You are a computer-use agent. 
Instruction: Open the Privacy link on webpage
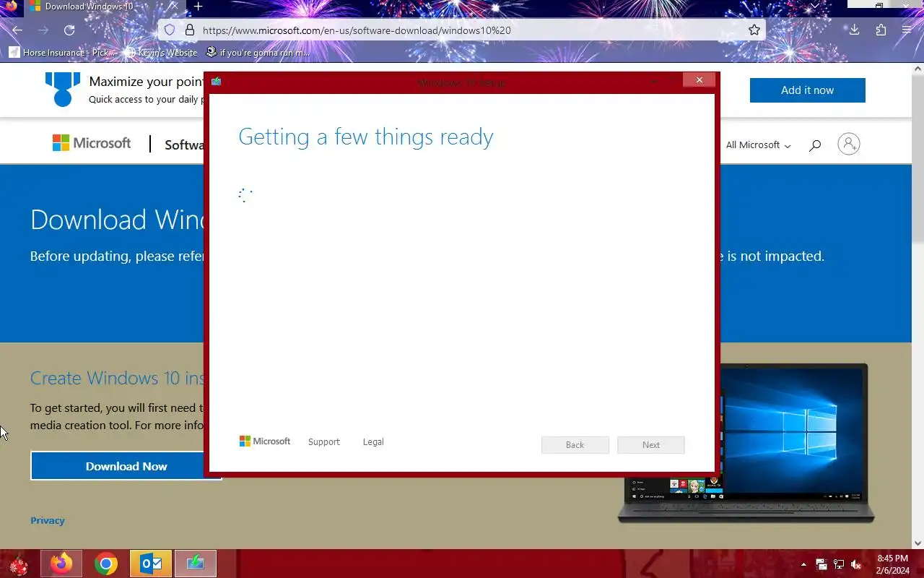click(48, 520)
